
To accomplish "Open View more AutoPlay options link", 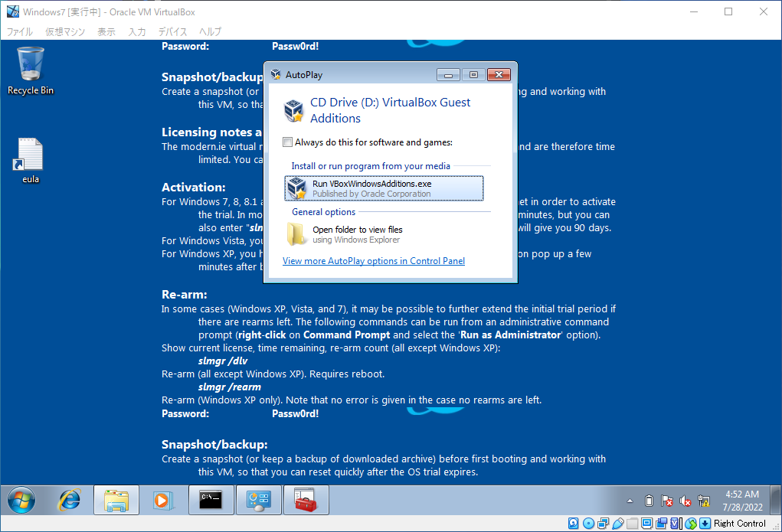I will [x=374, y=261].
